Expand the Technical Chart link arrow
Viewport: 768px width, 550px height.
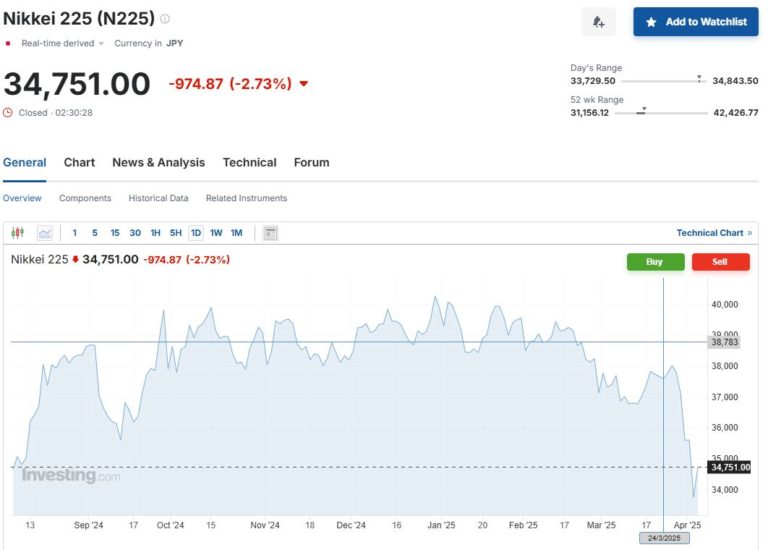[x=750, y=233]
